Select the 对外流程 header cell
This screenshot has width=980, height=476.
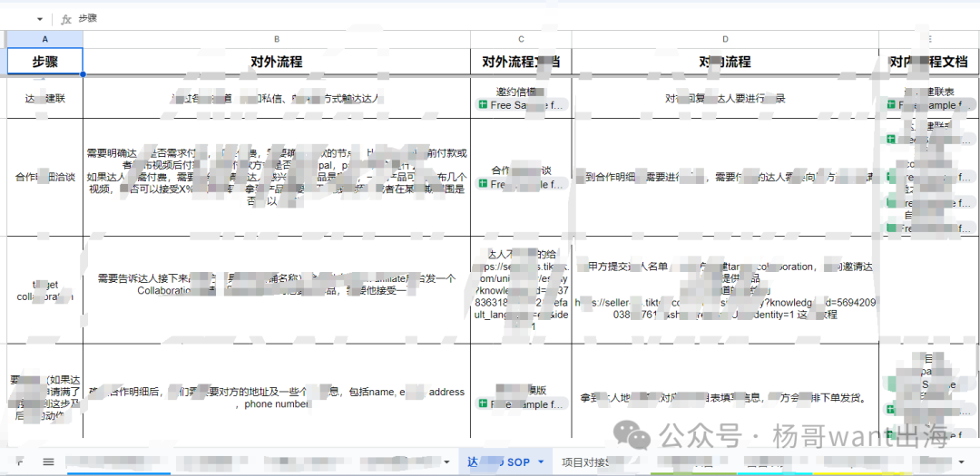coord(277,62)
